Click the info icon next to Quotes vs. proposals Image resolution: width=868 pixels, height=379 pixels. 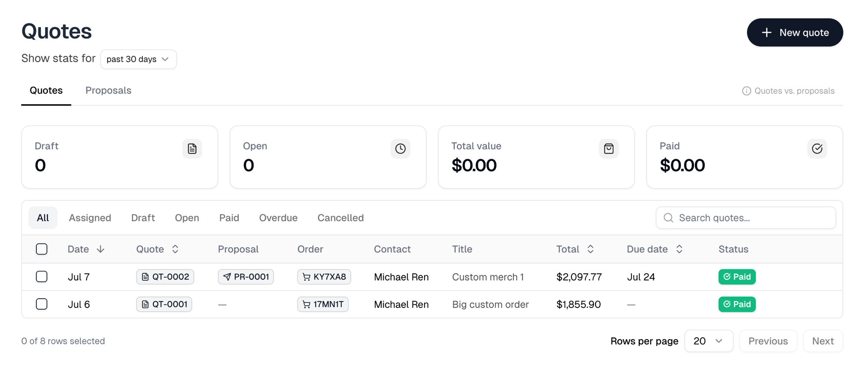(x=746, y=91)
